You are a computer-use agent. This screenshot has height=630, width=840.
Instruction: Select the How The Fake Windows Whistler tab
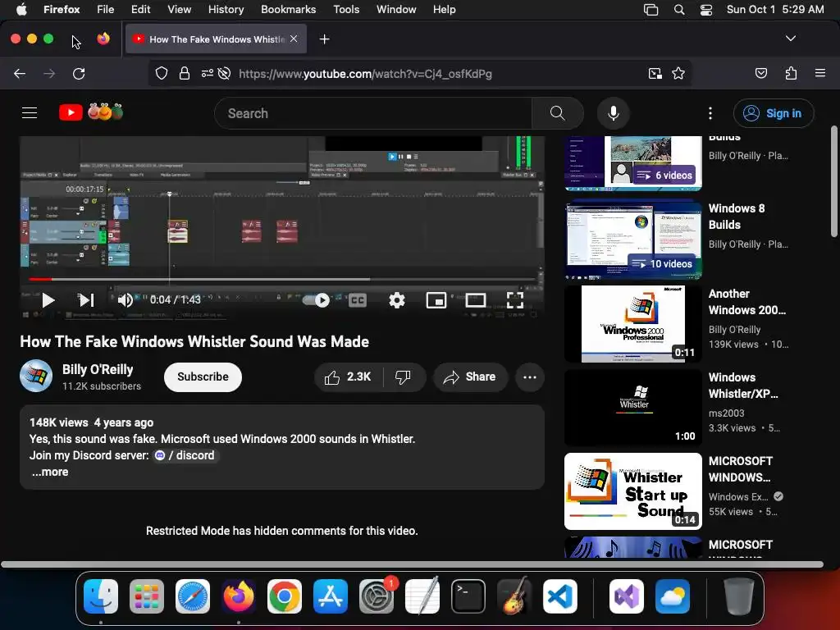click(217, 39)
